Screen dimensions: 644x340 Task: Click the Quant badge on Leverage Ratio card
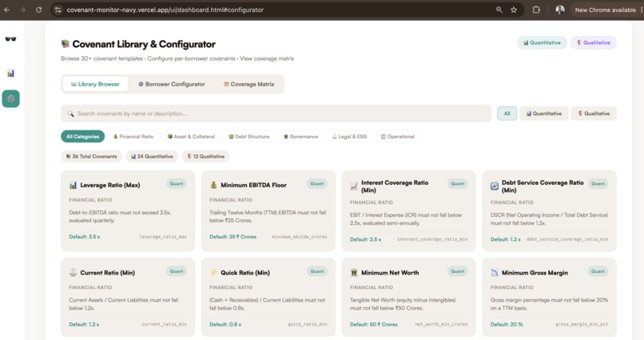point(177,184)
